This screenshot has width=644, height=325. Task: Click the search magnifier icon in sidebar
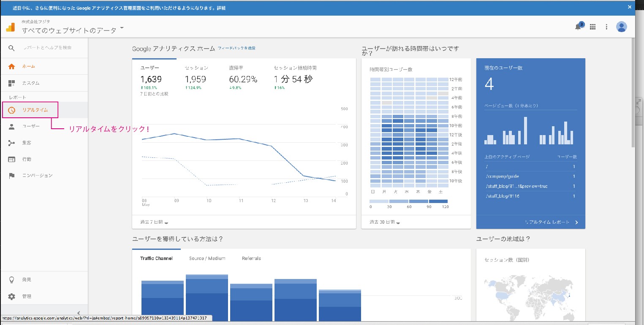[x=11, y=48]
